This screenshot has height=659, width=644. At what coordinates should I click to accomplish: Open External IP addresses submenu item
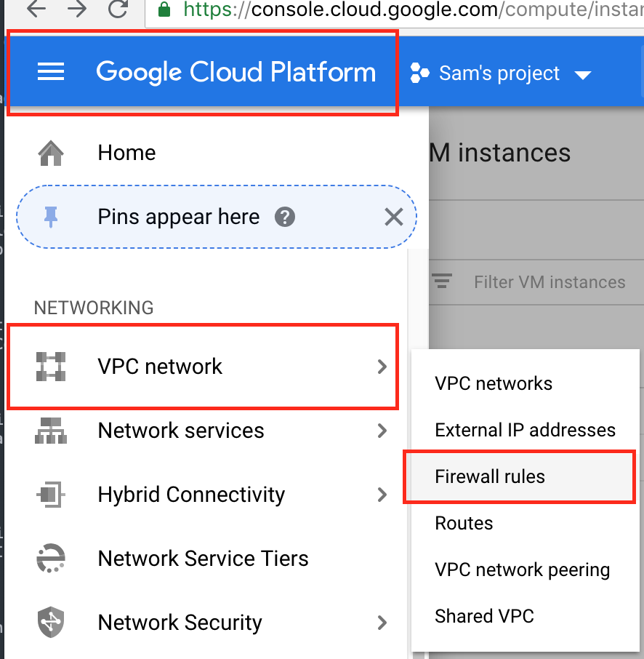[525, 431]
